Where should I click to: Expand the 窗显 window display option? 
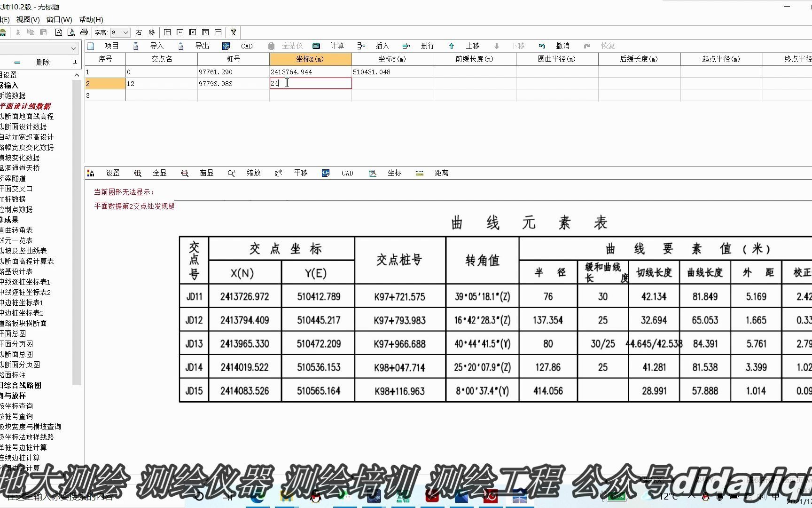tap(206, 173)
